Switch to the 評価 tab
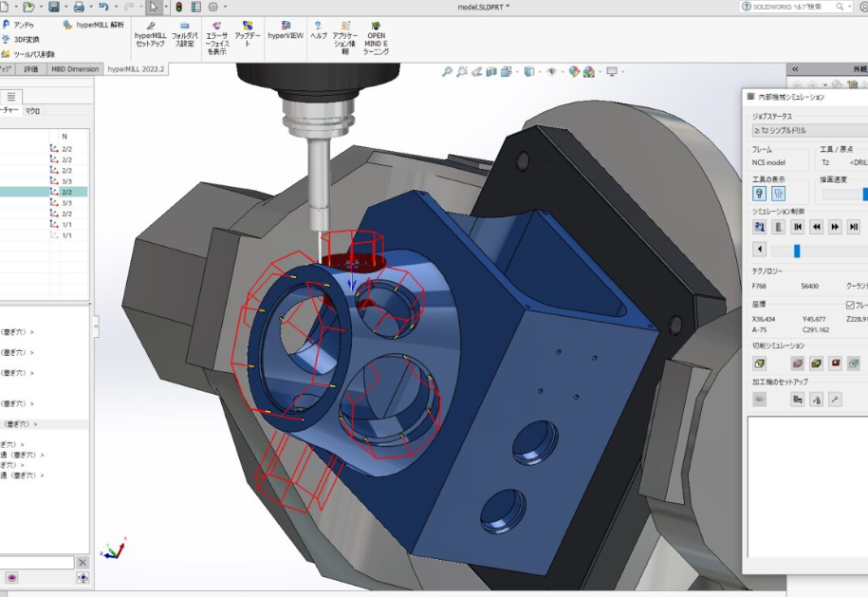 click(x=31, y=69)
